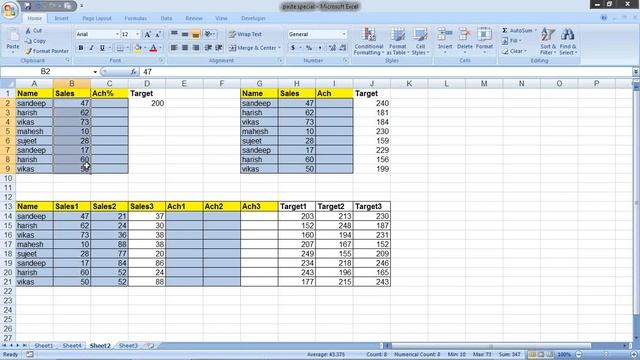Click Increase Font Size icon

[148, 34]
